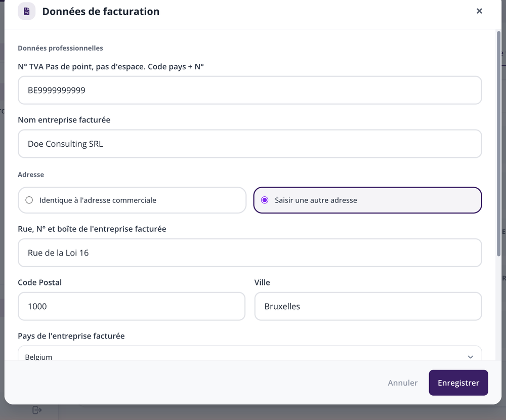Viewport: 506px width, 420px height.
Task: Click the N° TVA input field
Action: click(250, 90)
